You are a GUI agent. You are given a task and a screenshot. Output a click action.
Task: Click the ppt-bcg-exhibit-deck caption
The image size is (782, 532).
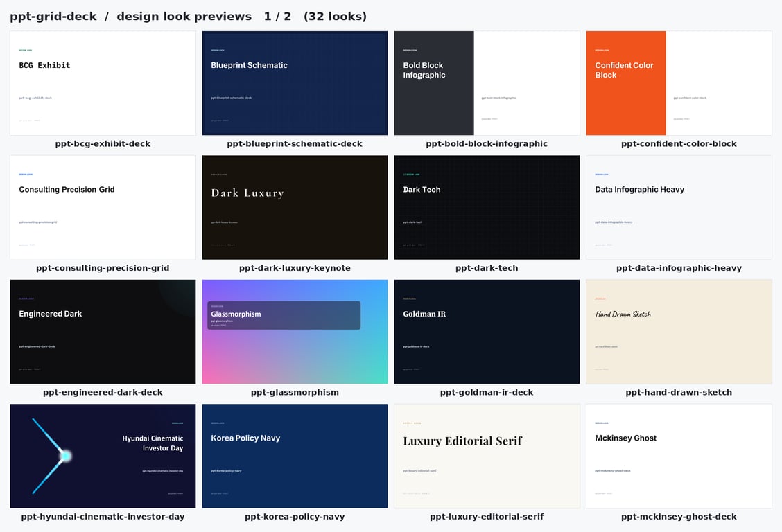pyautogui.click(x=103, y=143)
